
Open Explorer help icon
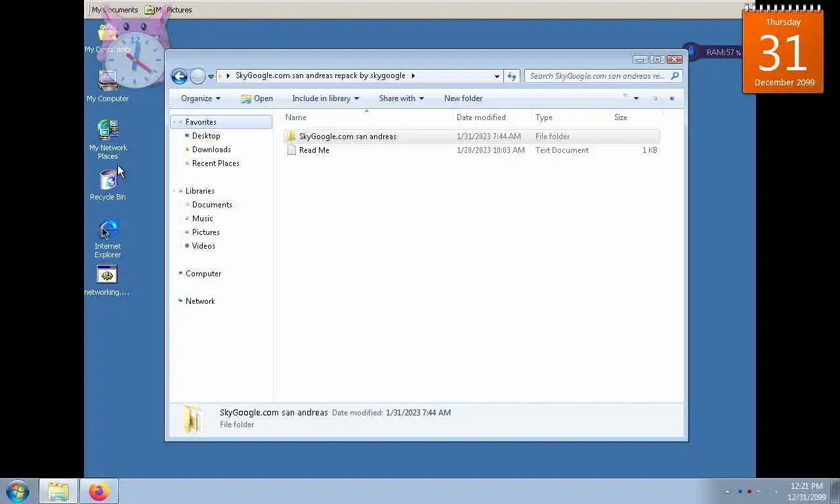671,98
